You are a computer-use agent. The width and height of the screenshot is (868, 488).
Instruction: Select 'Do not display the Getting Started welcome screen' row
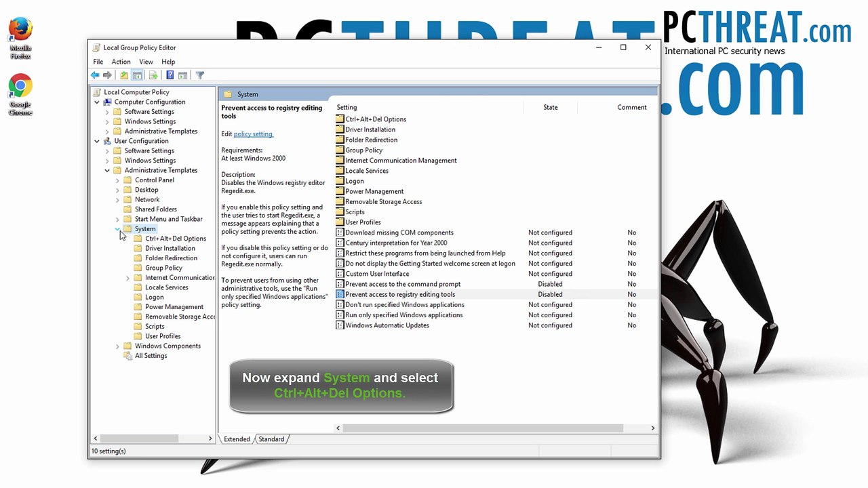pos(496,264)
